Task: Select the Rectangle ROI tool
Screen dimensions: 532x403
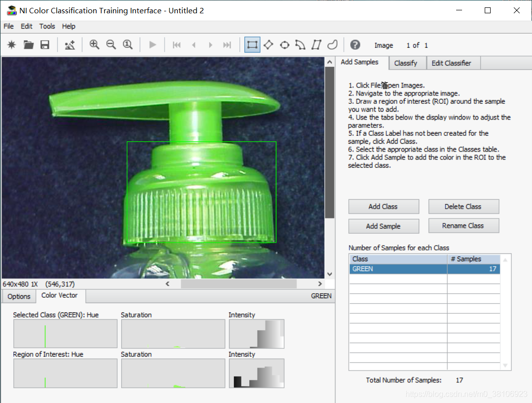Action: [252, 45]
